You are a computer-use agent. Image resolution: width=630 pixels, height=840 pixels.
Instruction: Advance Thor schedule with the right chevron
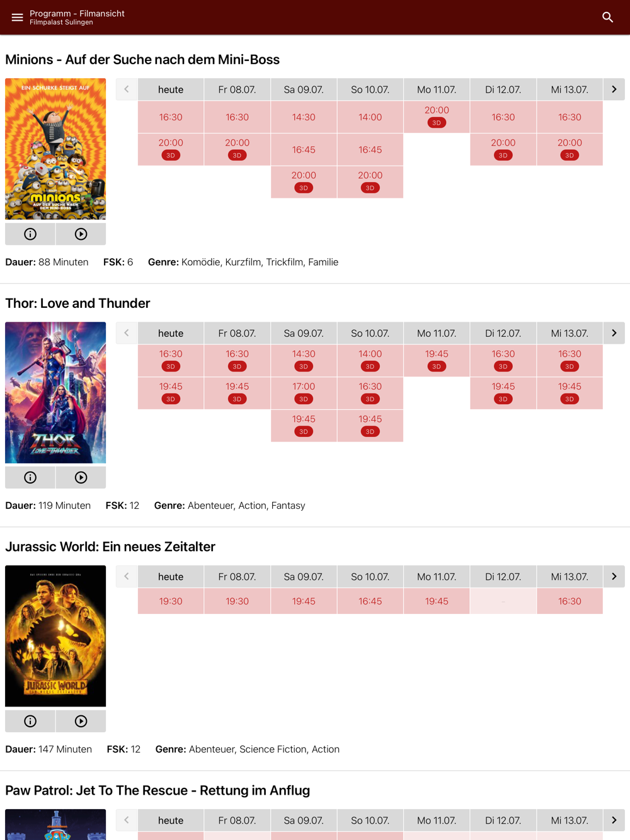(x=614, y=333)
